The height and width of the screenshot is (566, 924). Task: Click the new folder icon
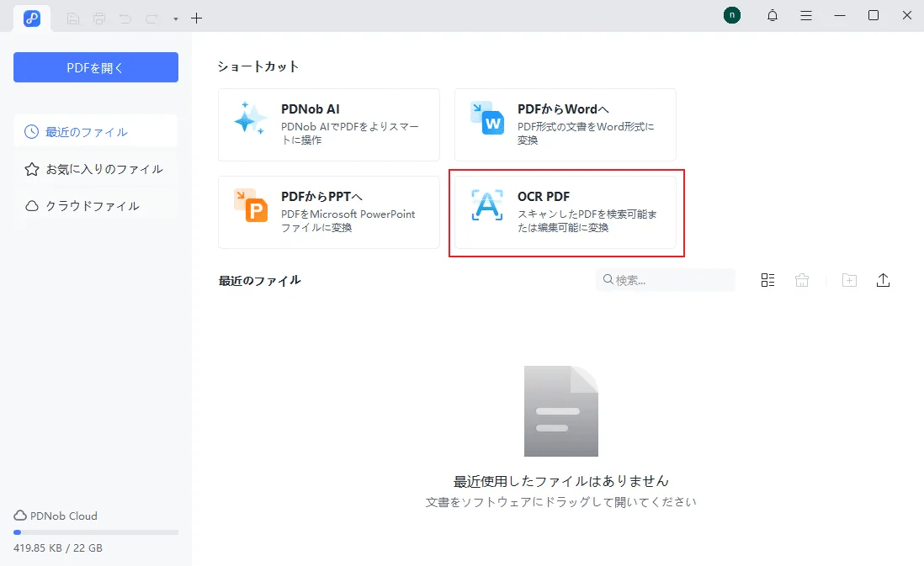849,279
